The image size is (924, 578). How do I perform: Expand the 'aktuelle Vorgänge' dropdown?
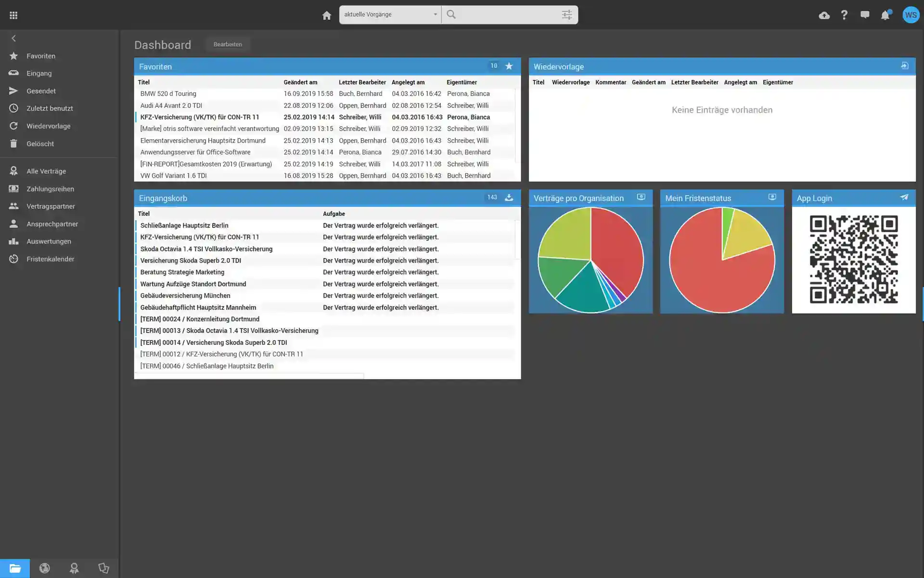coord(390,15)
